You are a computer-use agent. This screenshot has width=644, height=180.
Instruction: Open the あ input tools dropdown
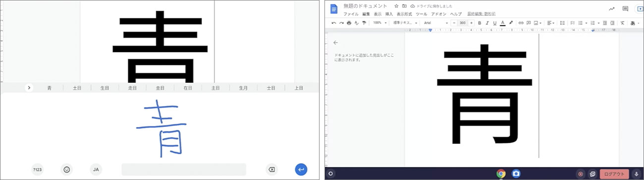pos(634,23)
